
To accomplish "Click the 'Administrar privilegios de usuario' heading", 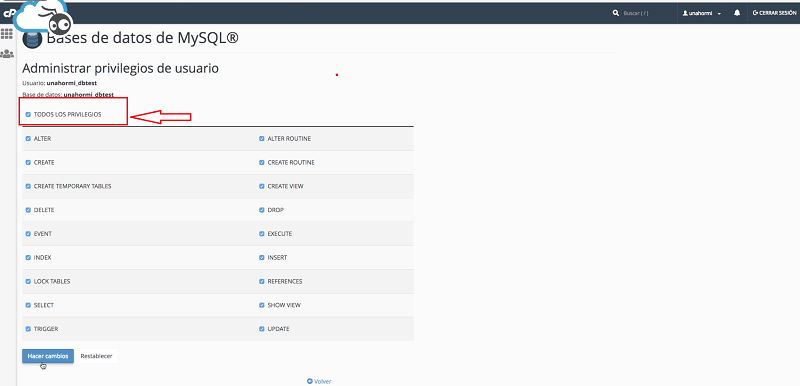I will tap(120, 68).
